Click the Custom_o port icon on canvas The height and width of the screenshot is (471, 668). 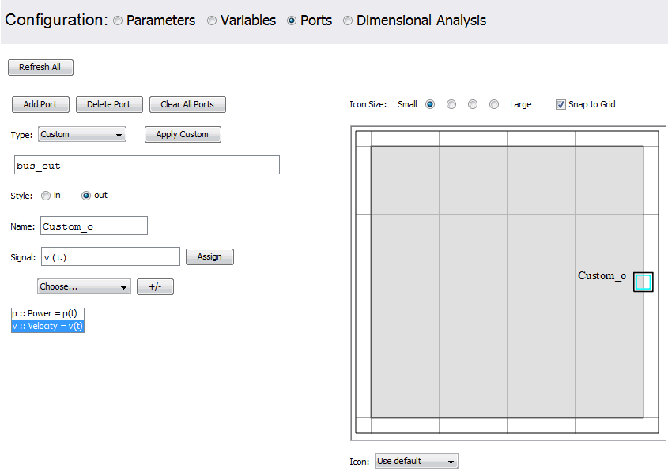[x=643, y=282]
